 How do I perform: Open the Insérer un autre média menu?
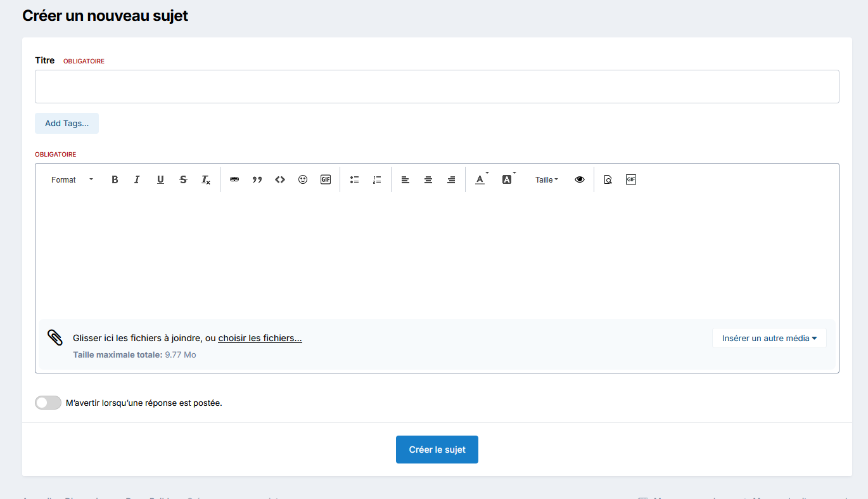pyautogui.click(x=769, y=338)
